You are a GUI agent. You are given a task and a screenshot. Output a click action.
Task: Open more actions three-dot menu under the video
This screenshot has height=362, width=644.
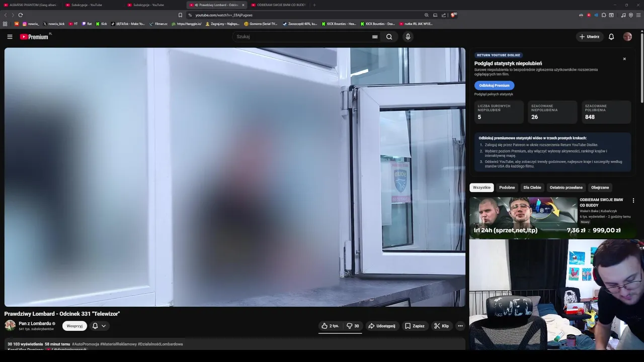(x=460, y=326)
